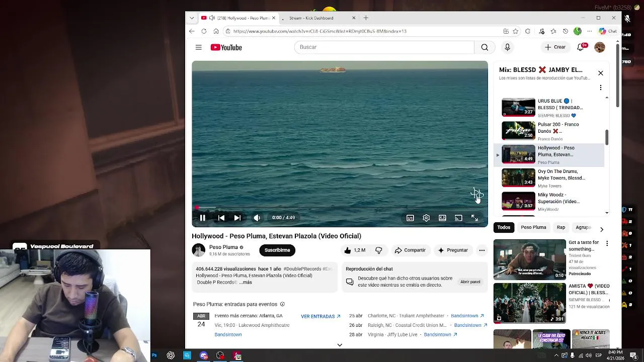The image size is (644, 362).
Task: Open the YouTube account avatar menu
Action: point(599,47)
